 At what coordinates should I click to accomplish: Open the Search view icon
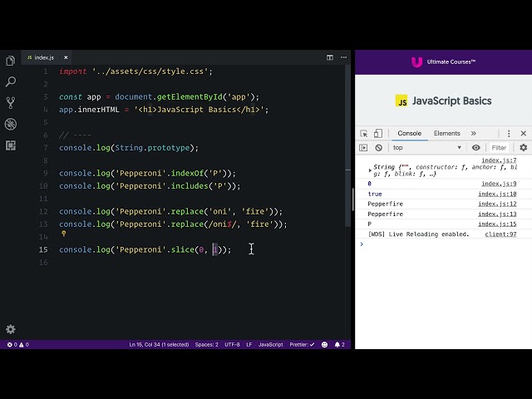click(11, 81)
